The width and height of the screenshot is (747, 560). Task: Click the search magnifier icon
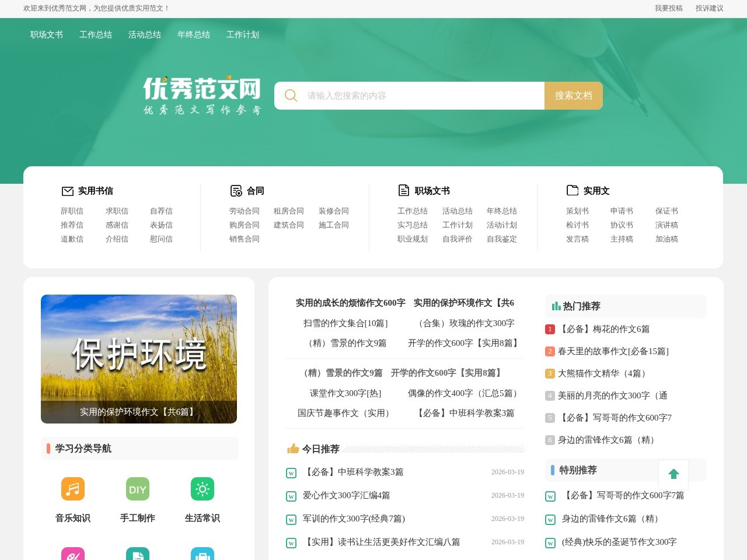pyautogui.click(x=291, y=95)
